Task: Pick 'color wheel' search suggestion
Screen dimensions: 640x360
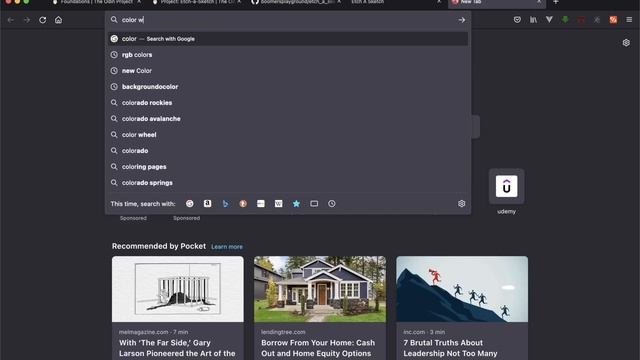Action: [x=288, y=135]
